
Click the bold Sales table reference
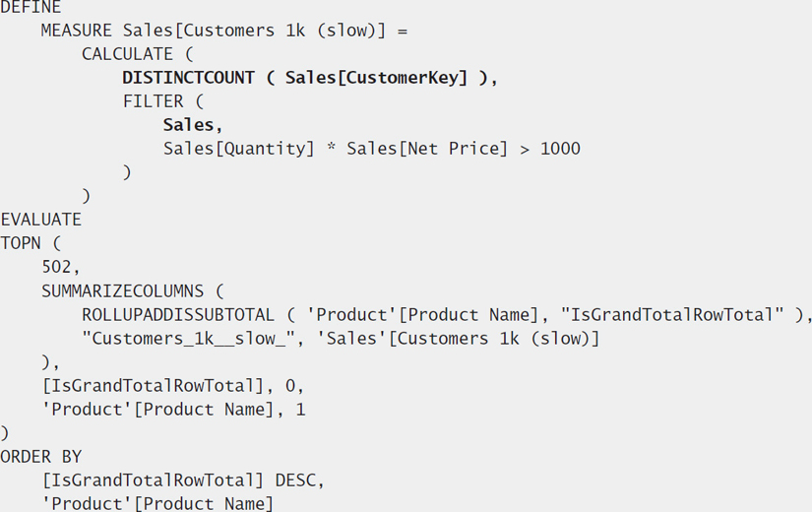pyautogui.click(x=189, y=125)
